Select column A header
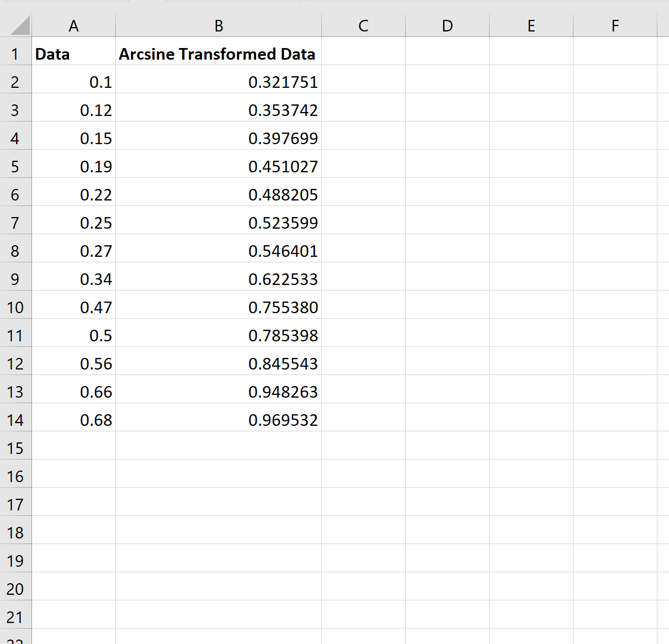Viewport: 669px width, 644px height. 73,25
